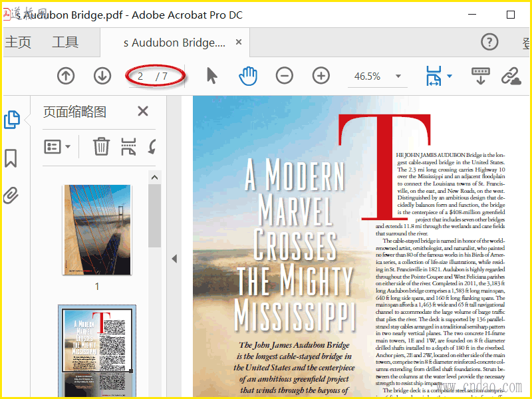
Task: Rotate page counterclockwise icon
Action: [152, 146]
